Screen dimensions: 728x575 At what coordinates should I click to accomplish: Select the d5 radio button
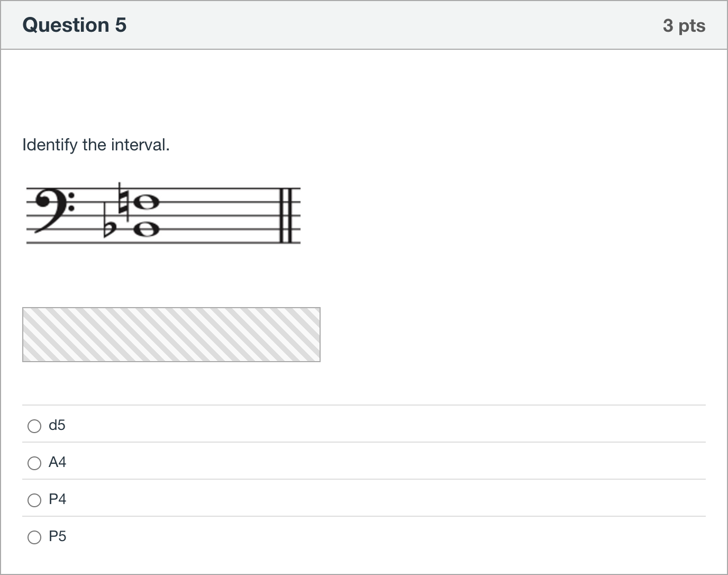(x=34, y=426)
